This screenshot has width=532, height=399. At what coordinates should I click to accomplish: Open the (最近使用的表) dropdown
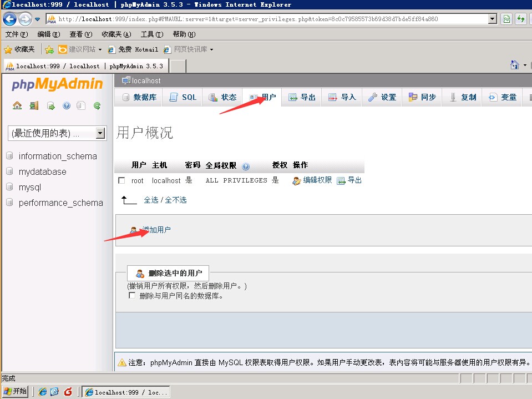[57, 133]
